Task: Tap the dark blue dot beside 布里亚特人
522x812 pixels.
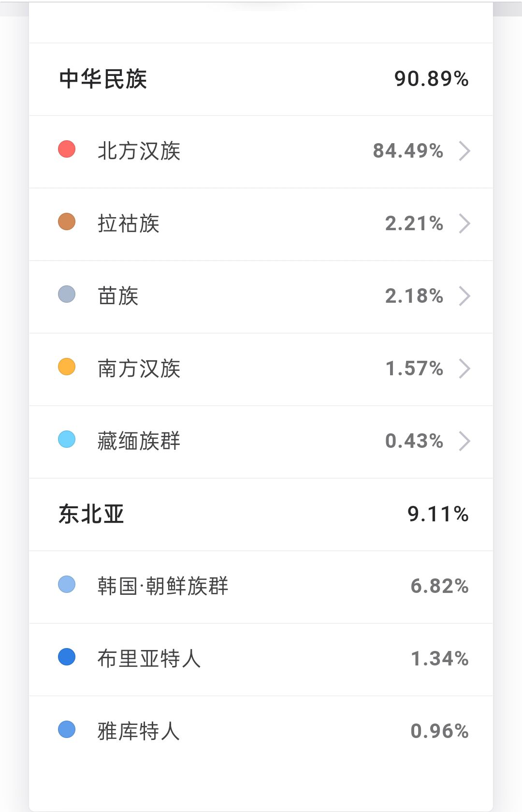Action: 67,657
